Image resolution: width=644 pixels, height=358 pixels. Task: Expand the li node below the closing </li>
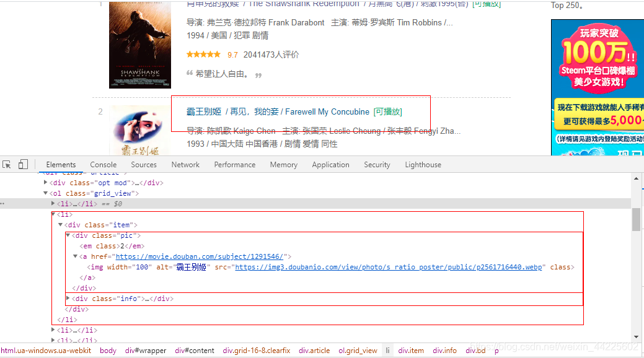pyautogui.click(x=53, y=330)
